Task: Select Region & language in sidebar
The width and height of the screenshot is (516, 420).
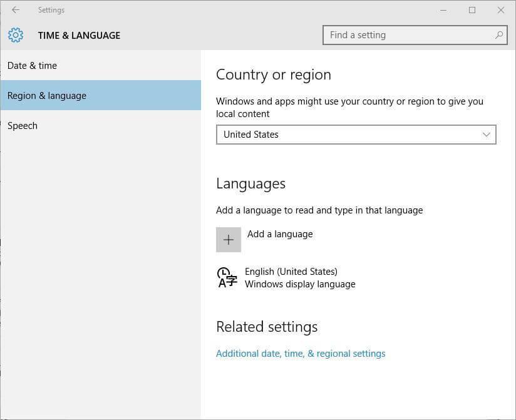Action: [100, 95]
